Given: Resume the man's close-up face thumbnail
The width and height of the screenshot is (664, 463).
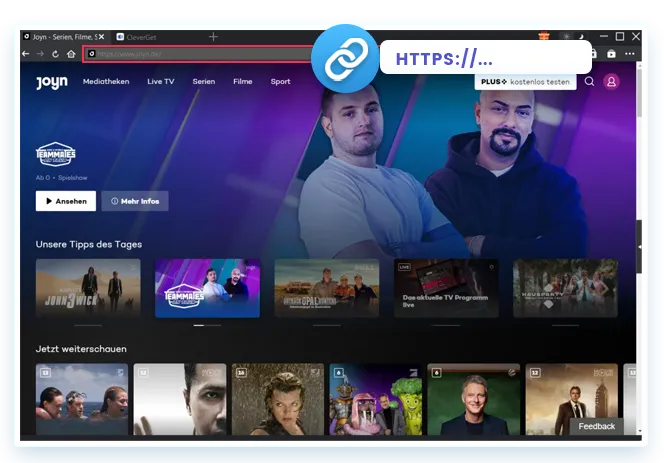Looking at the screenshot, I should point(180,399).
